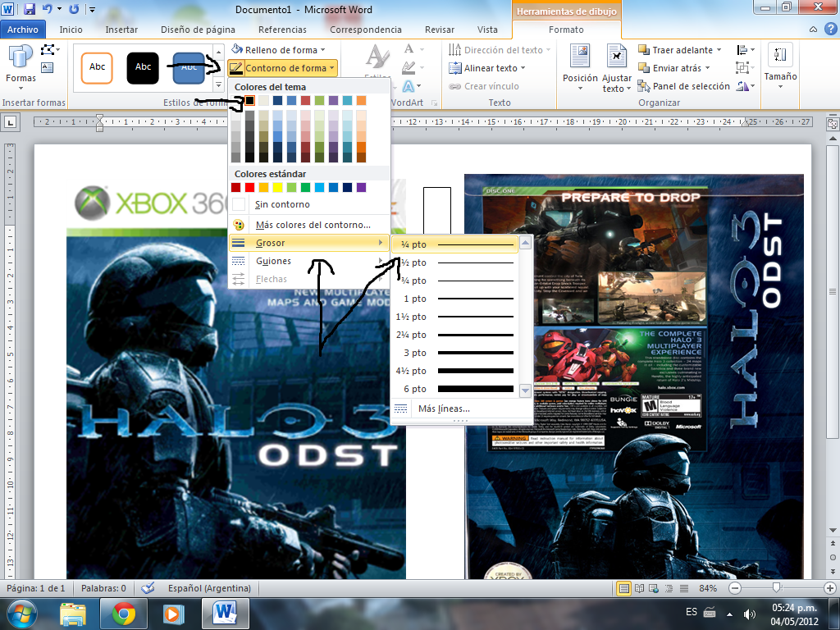Switch to Print Layout view
The image size is (840, 630).
624,588
